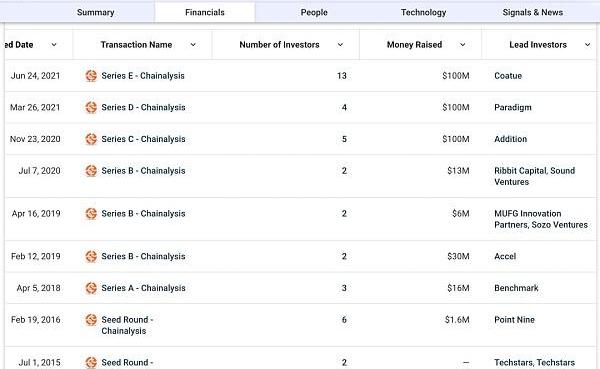This screenshot has width=600, height=369.
Task: Switch to the People tab
Action: click(x=314, y=12)
